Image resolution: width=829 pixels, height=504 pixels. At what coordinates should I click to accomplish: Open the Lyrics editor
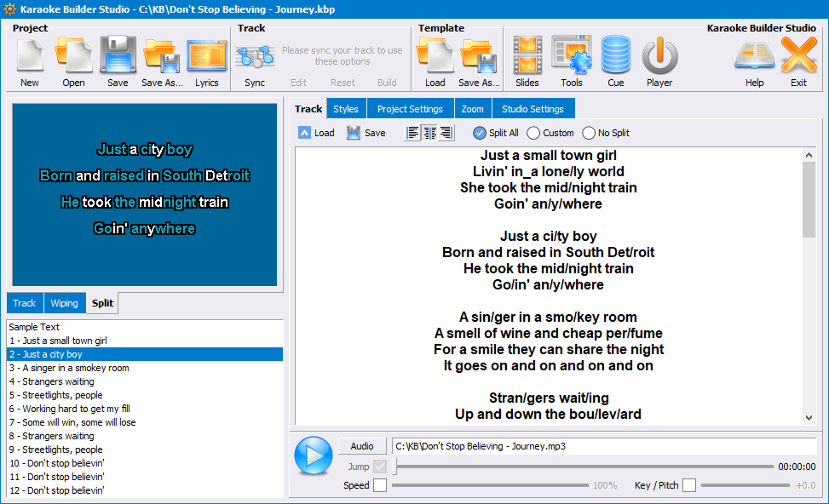207,62
